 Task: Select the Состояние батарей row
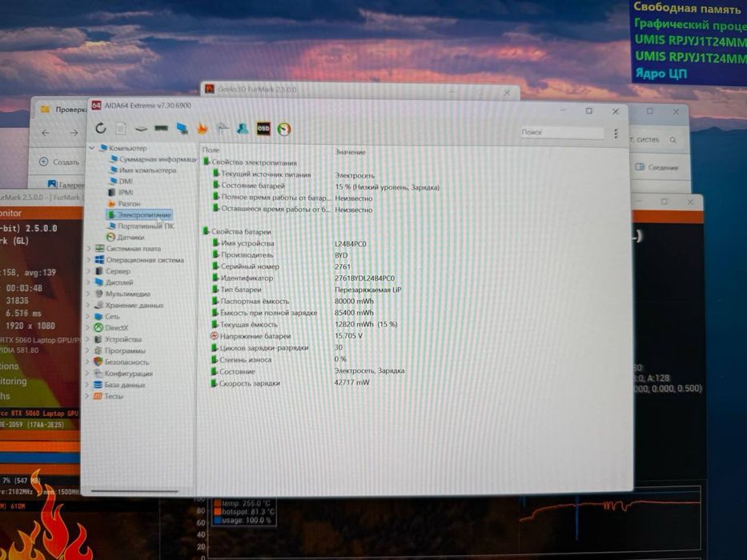click(x=326, y=186)
